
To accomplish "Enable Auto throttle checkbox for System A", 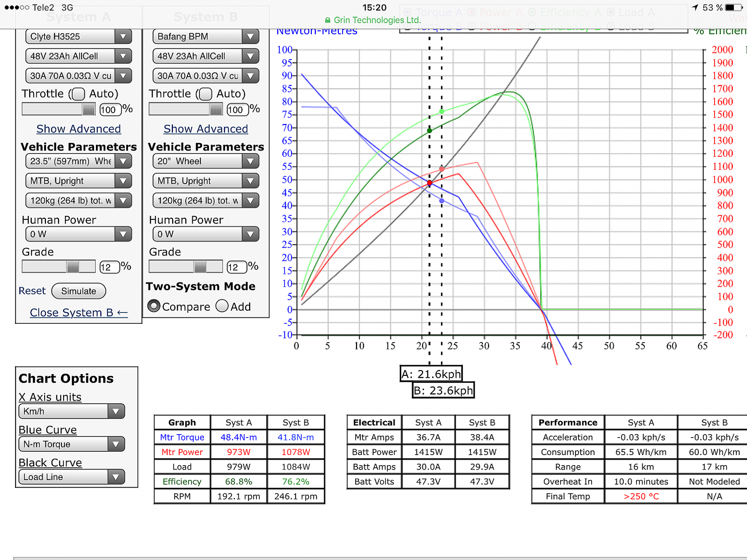I will [x=78, y=94].
